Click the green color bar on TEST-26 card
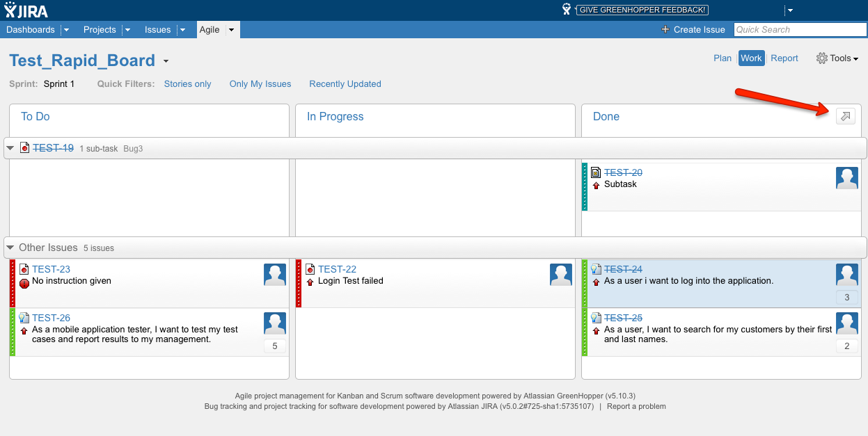 click(x=13, y=332)
